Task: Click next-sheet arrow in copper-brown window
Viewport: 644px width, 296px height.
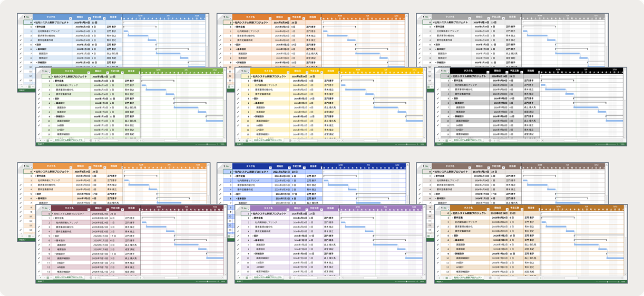Action: [x=443, y=278]
